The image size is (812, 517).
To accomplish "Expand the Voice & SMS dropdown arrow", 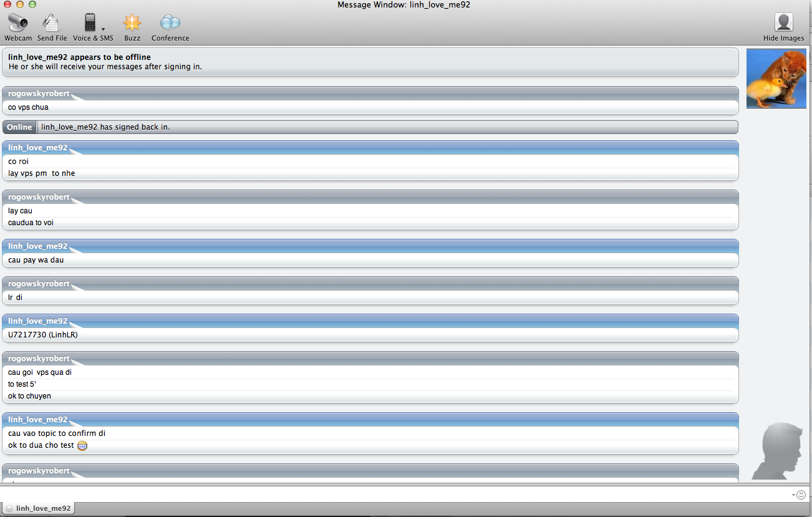I will point(103,29).
